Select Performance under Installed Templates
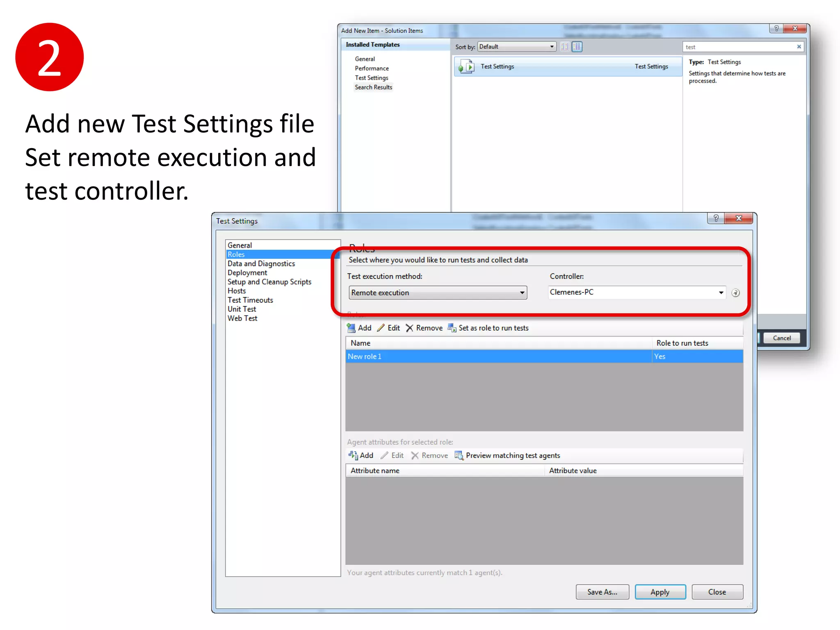Screen dimensions: 840x630 tap(372, 68)
